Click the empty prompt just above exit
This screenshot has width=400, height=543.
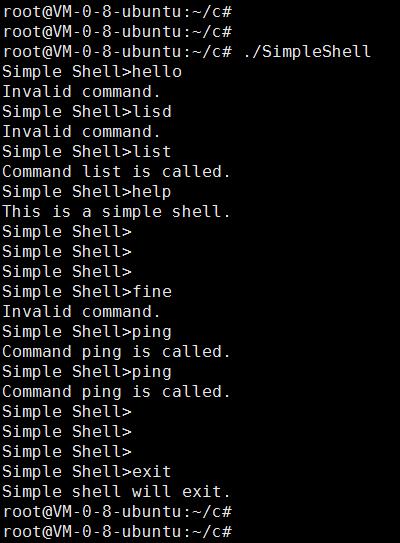click(x=67, y=452)
